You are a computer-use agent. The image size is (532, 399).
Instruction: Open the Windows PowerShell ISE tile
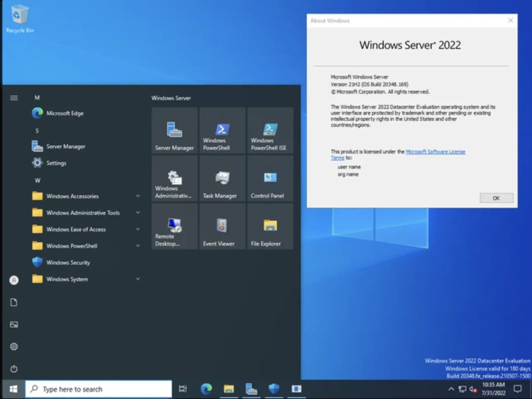click(270, 131)
